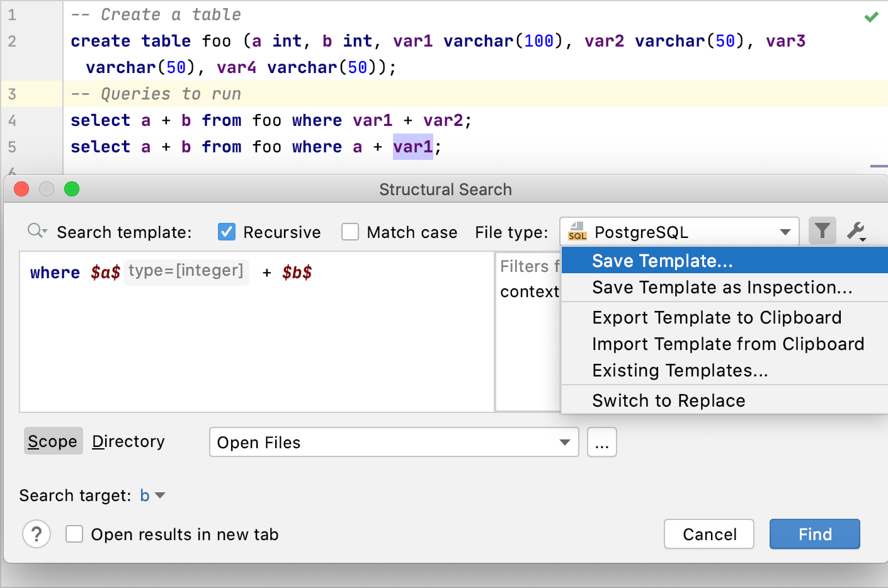Cancel the Structural Search dialog

pyautogui.click(x=709, y=534)
